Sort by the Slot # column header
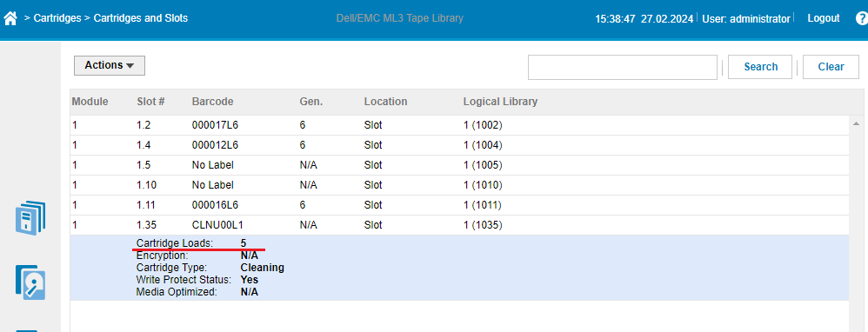This screenshot has height=332, width=868. (150, 102)
